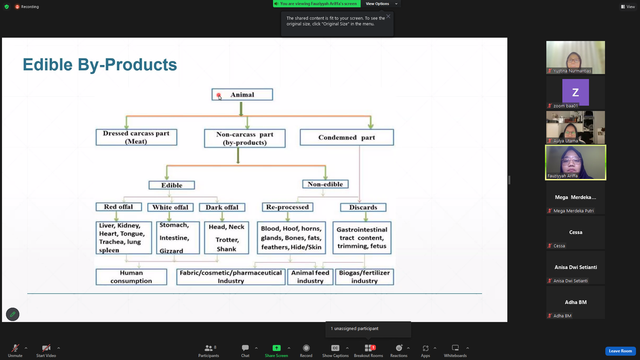Click the 'Biogas/fertilizer industry' box
Viewport: 640px width, 360px height.
click(364, 277)
